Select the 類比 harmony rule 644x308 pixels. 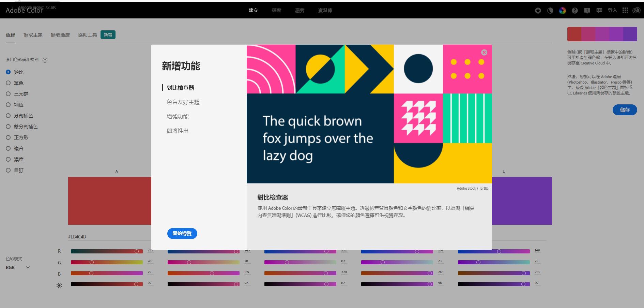15,72
